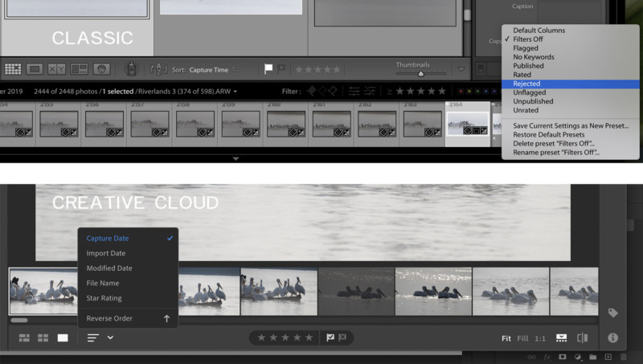Choose Unrated filter preset
The height and width of the screenshot is (364, 643).
tap(526, 110)
